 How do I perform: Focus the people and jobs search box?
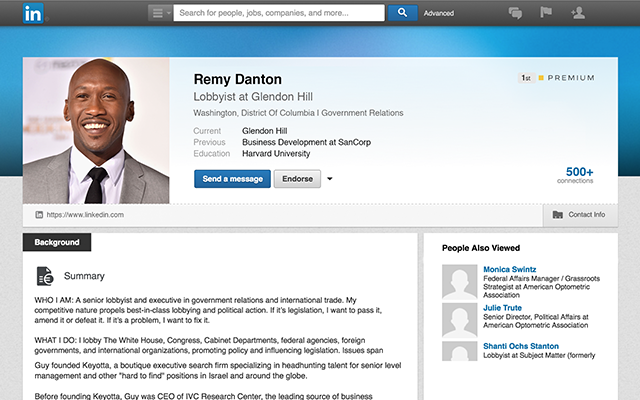coord(279,13)
